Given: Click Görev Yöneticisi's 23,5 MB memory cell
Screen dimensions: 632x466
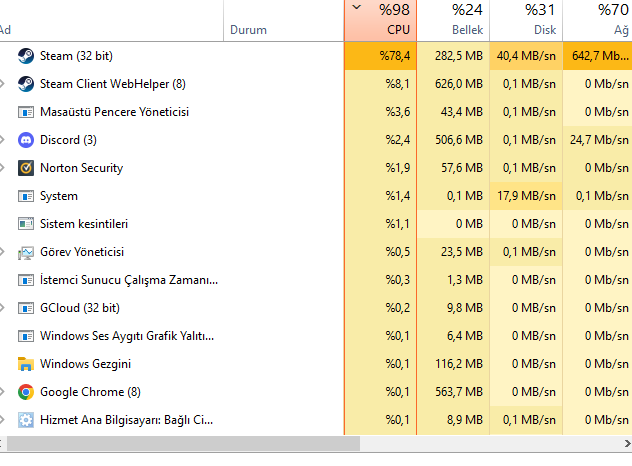Looking at the screenshot, I should 453,252.
